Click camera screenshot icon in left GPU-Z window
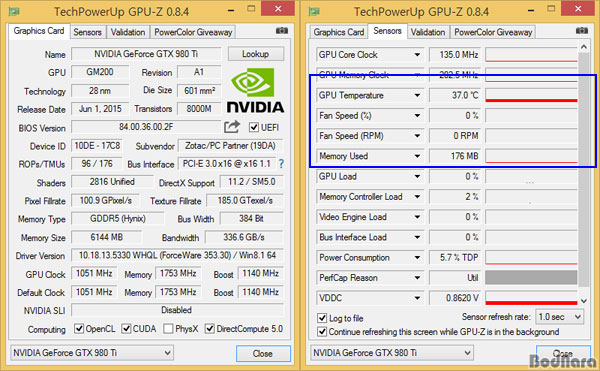This screenshot has width=600, height=371. click(x=282, y=31)
